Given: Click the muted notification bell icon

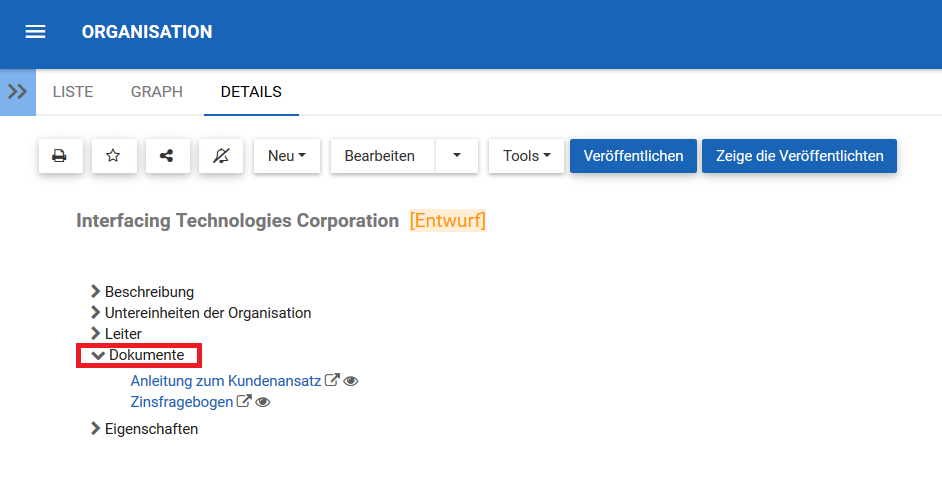Looking at the screenshot, I should 221,156.
